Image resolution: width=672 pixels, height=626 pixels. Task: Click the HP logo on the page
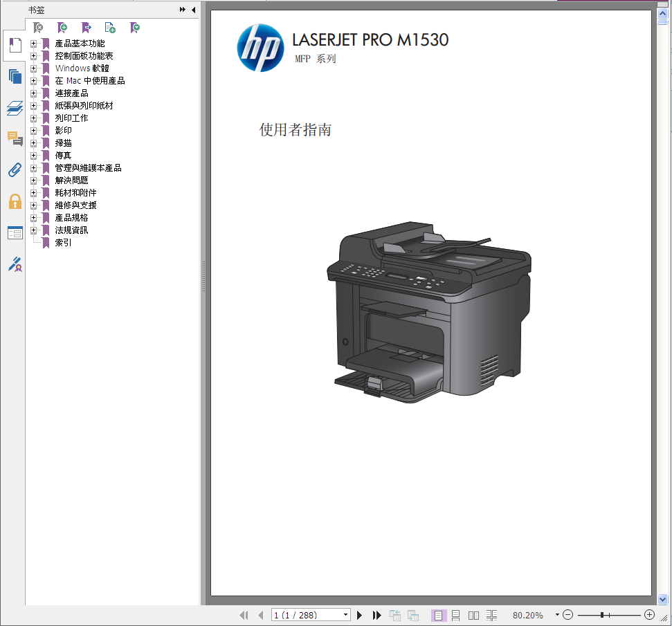pos(261,48)
